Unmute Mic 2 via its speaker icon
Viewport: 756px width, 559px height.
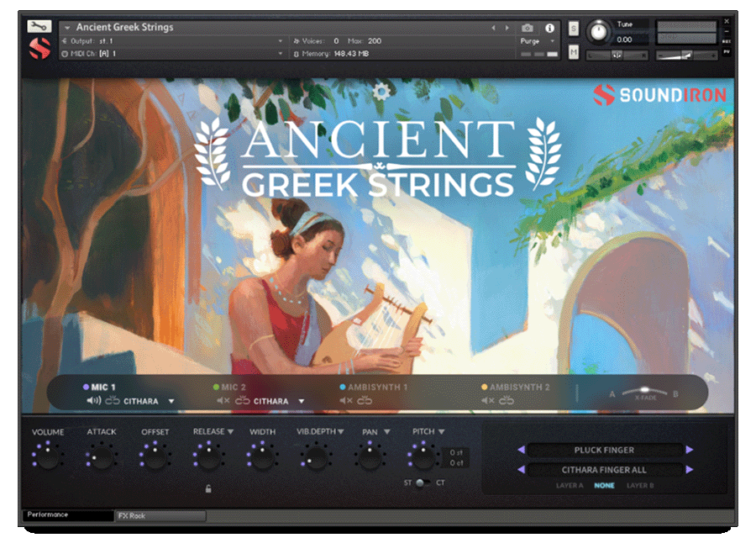coord(223,400)
